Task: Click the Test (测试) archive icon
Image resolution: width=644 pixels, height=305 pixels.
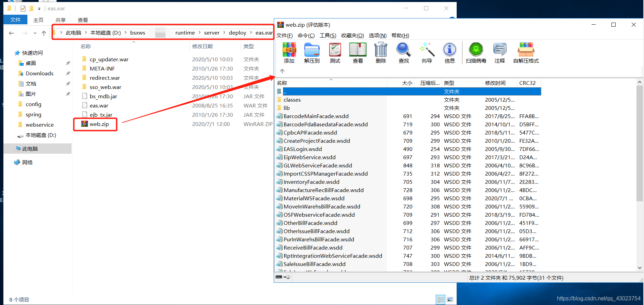Action: (x=335, y=53)
